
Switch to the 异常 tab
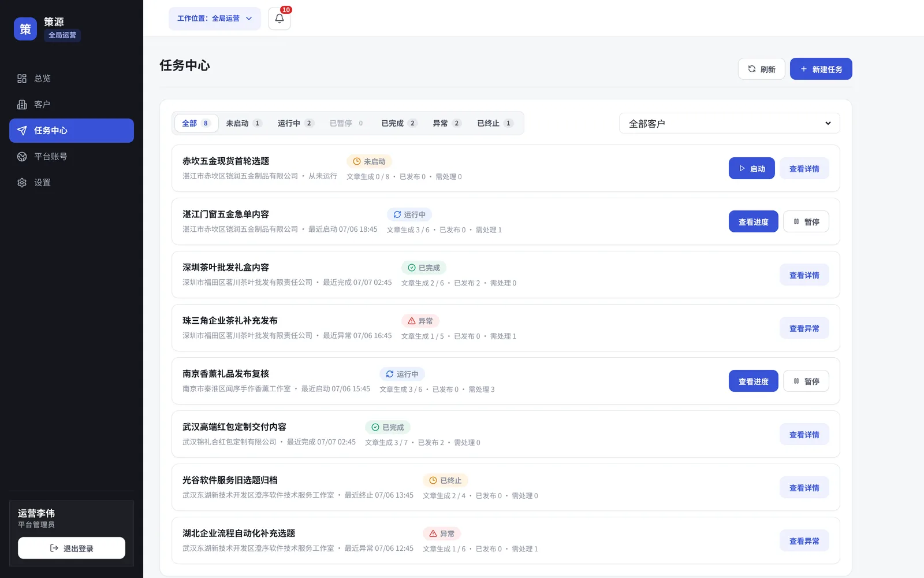pos(447,123)
